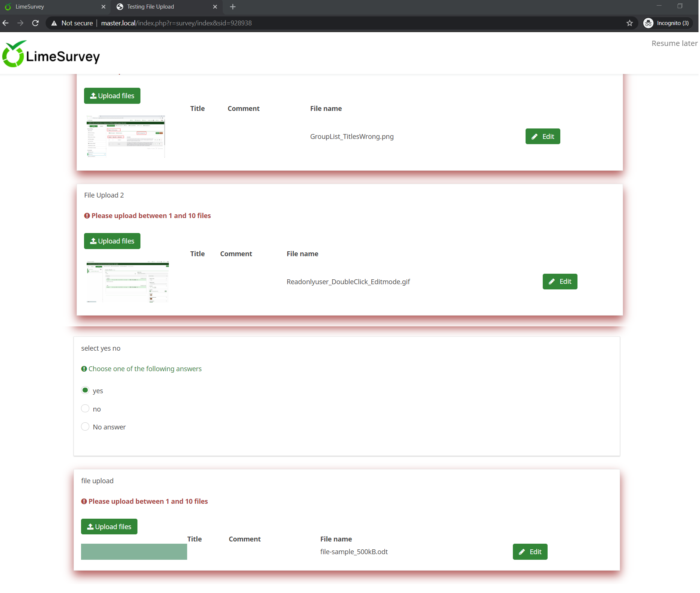This screenshot has width=700, height=593.
Task: Select the 'no' radio option
Action: point(85,409)
